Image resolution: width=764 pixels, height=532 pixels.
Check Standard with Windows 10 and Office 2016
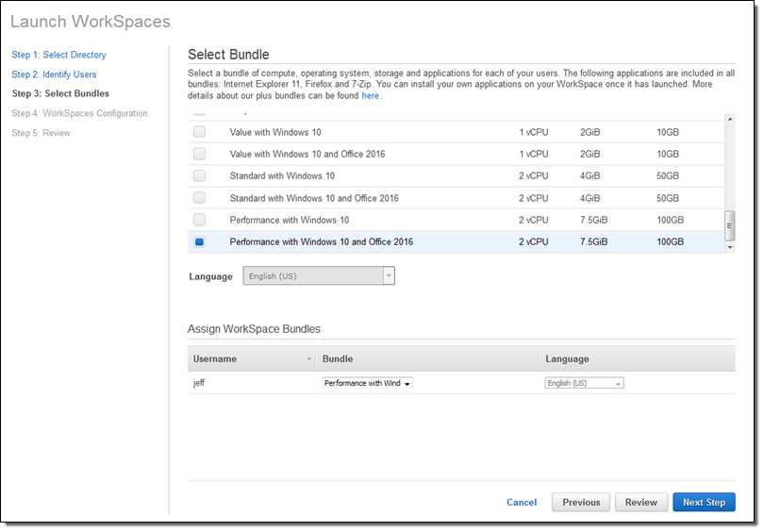199,198
